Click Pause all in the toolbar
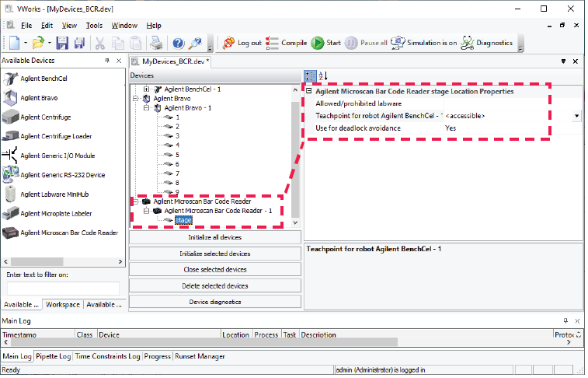588x378 pixels. 366,43
